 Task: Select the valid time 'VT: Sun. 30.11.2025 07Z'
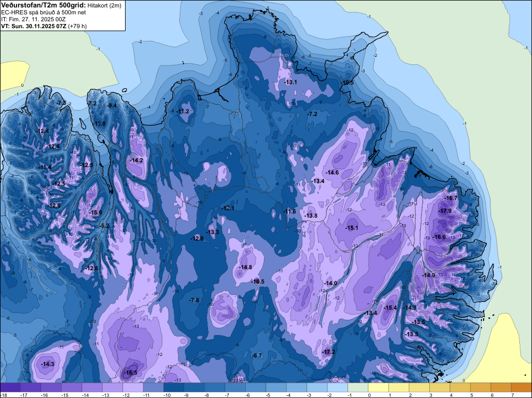[34, 26]
